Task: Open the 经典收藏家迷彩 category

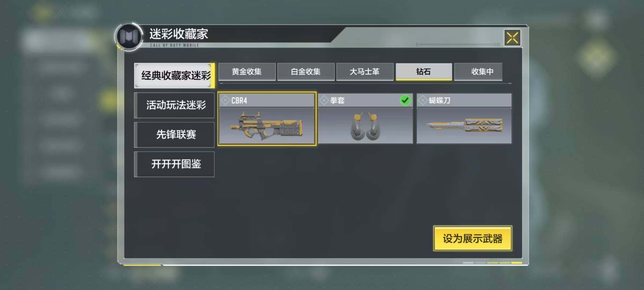Action: 174,76
